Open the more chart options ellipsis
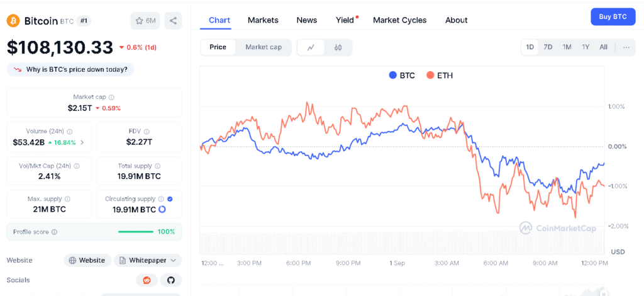644x296 pixels. [626, 47]
